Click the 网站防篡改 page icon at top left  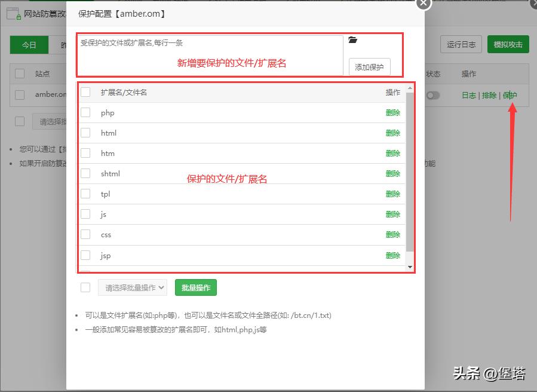click(12, 12)
